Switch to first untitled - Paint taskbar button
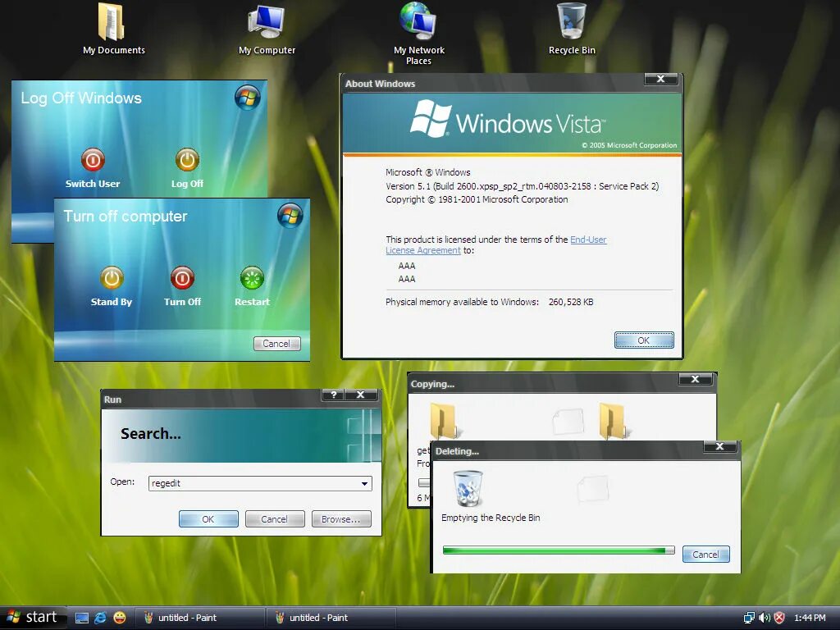 pos(199,618)
